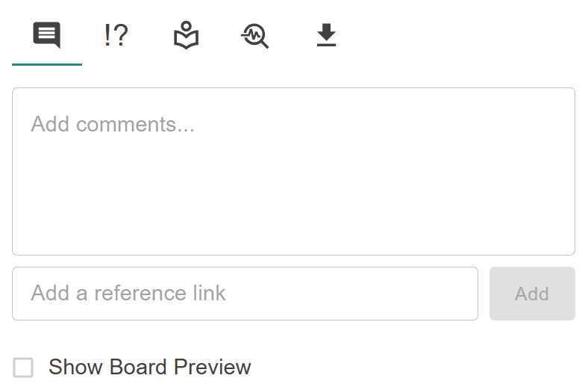Click the 'Show Board Preview' label text

tap(150, 368)
